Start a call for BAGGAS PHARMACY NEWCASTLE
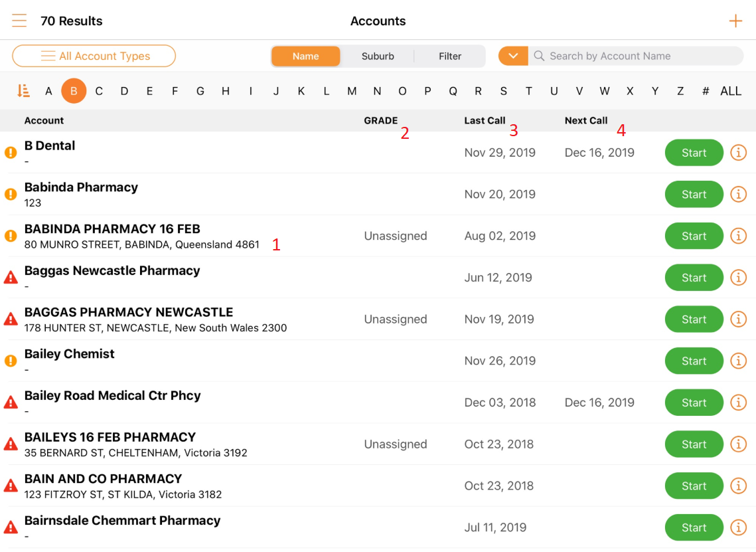Viewport: 756px width, 552px height. [694, 319]
